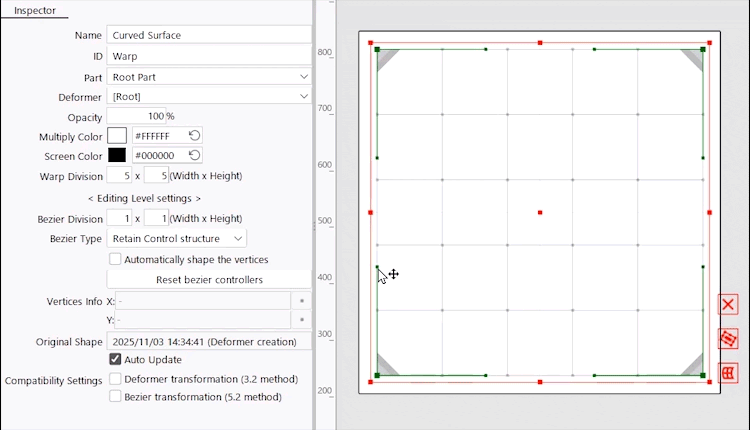Click the Reset bezier controllers button
Viewport: 750px width, 430px height.
tap(209, 279)
